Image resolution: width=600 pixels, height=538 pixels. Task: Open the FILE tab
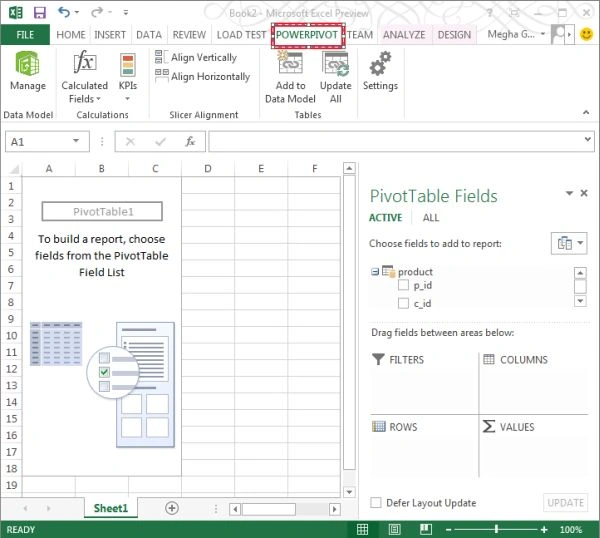tap(25, 34)
